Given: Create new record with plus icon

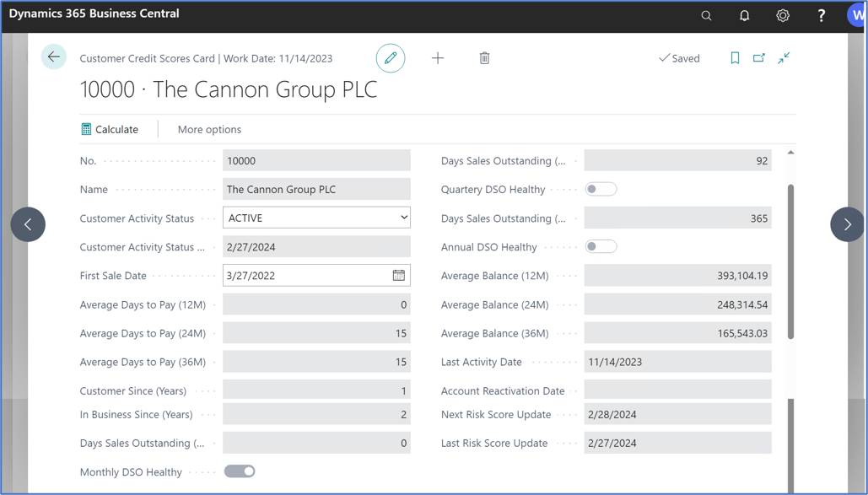Looking at the screenshot, I should click(437, 58).
